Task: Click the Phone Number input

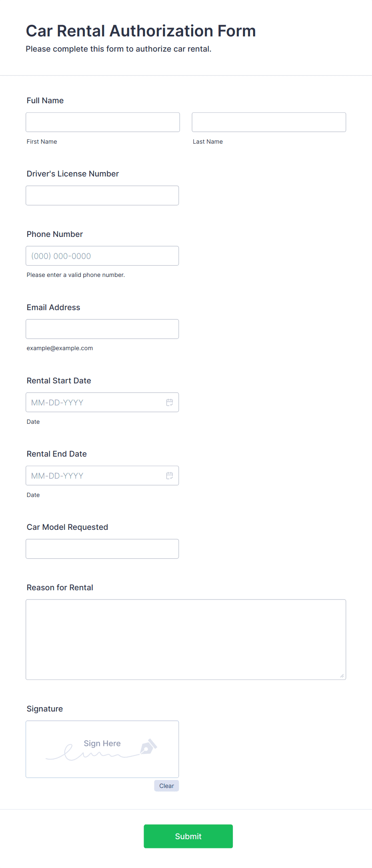Action: pos(102,256)
